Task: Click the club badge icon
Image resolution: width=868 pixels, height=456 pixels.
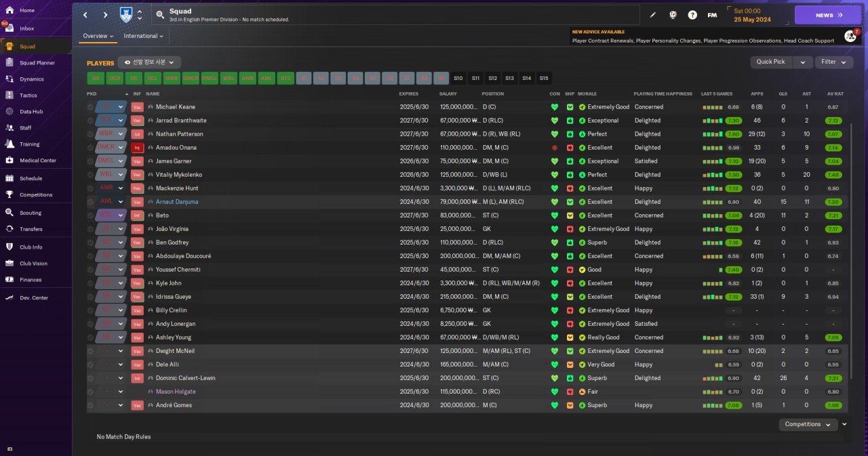Action: pyautogui.click(x=126, y=15)
